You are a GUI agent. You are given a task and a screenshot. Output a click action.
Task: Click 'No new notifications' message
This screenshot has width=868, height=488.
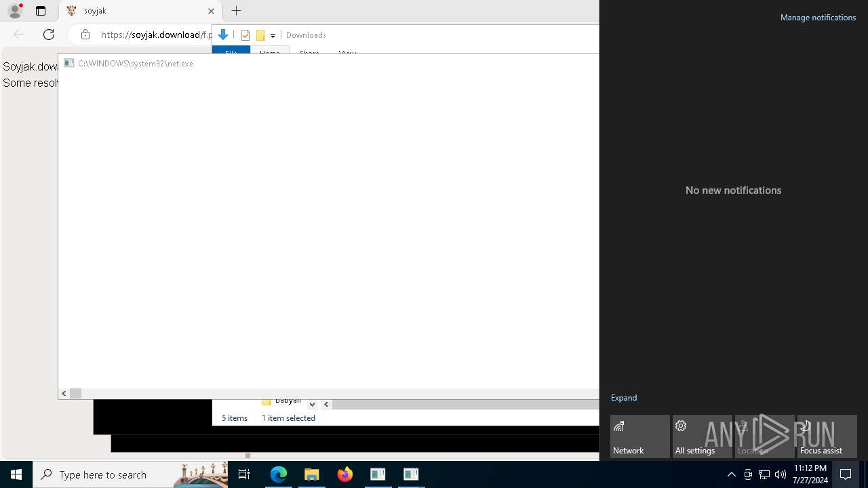[733, 190]
